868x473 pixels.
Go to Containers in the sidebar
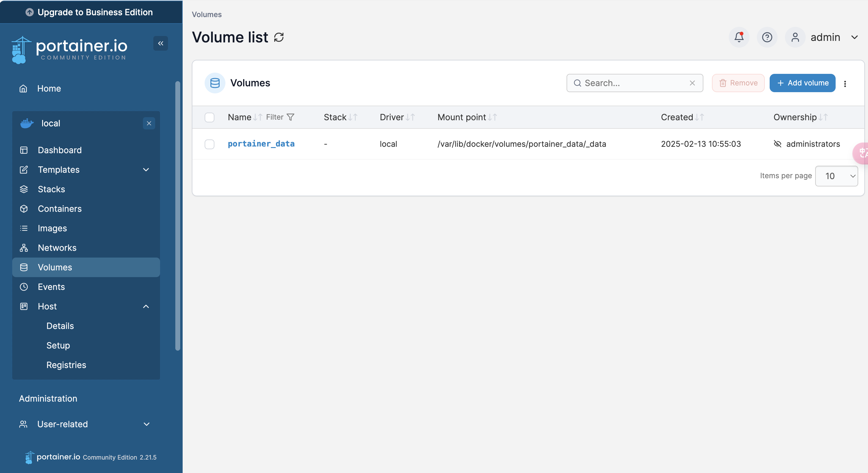click(x=60, y=209)
